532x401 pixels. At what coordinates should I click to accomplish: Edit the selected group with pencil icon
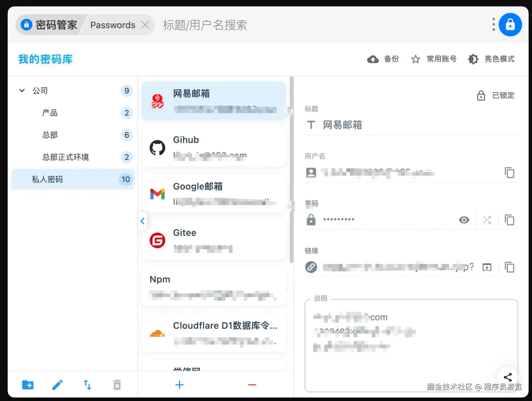point(57,385)
